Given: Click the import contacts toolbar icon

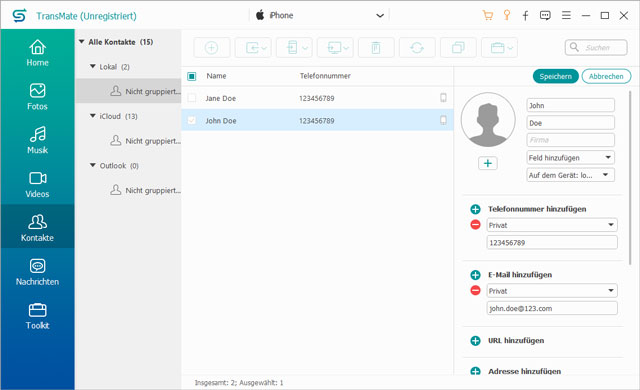Looking at the screenshot, I should (253, 48).
